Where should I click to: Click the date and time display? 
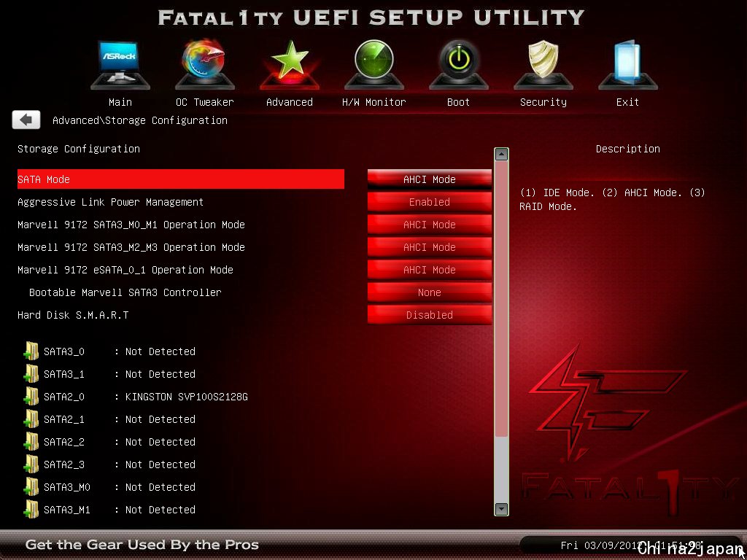(x=631, y=545)
